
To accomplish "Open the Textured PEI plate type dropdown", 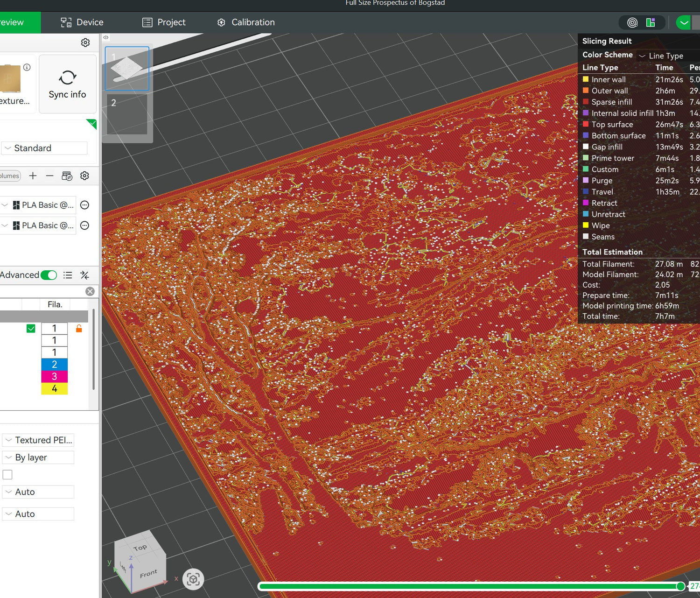I will (38, 440).
